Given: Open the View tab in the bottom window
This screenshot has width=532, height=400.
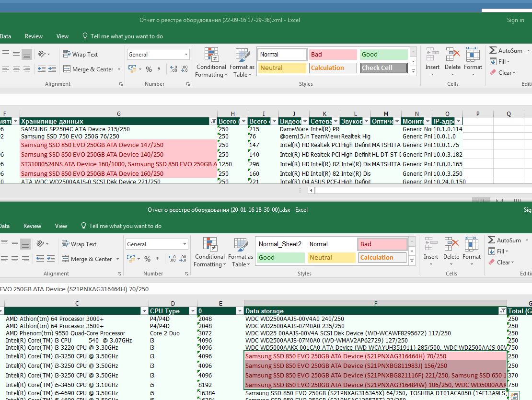Looking at the screenshot, I should point(61,226).
